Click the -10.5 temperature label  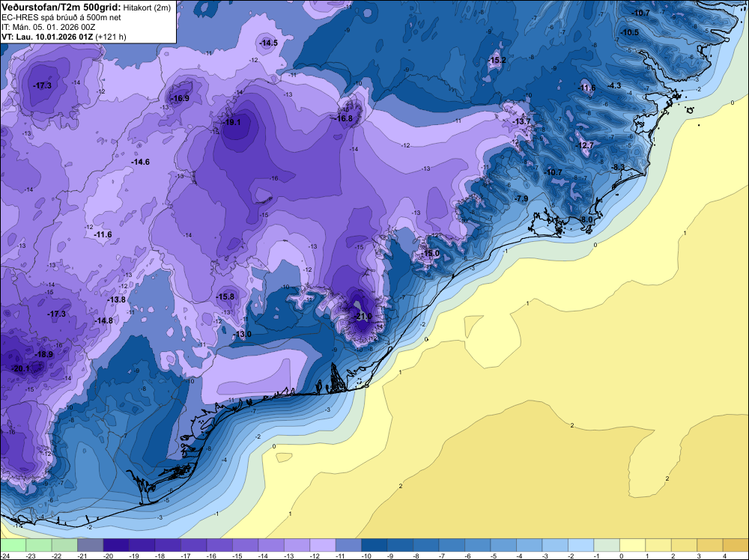click(x=630, y=32)
